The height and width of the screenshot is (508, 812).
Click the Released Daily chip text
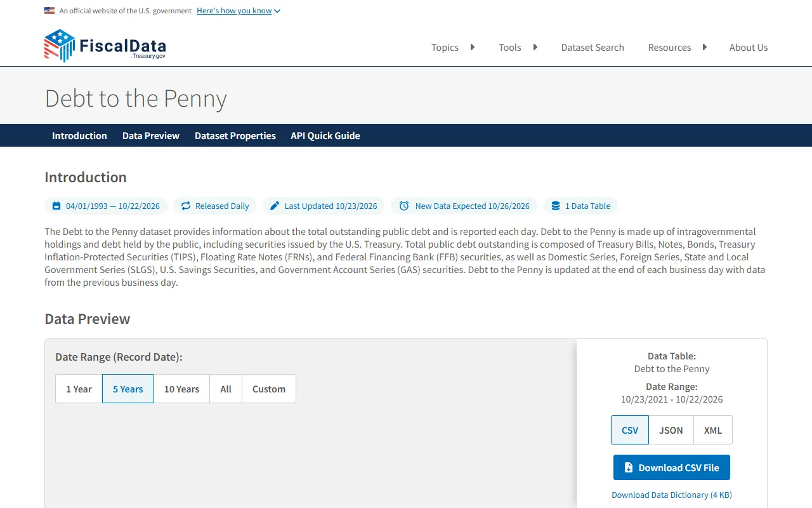[222, 206]
